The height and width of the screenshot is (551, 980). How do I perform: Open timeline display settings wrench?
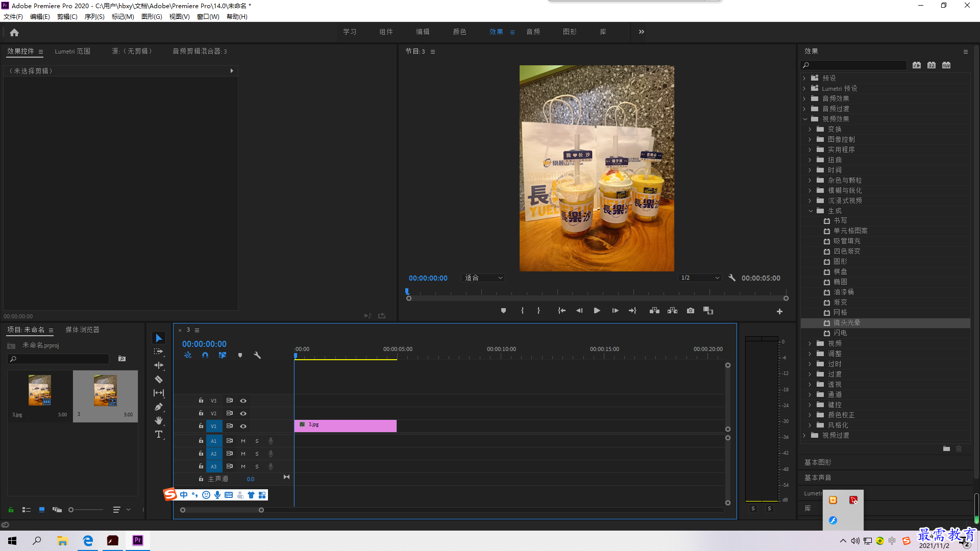257,355
